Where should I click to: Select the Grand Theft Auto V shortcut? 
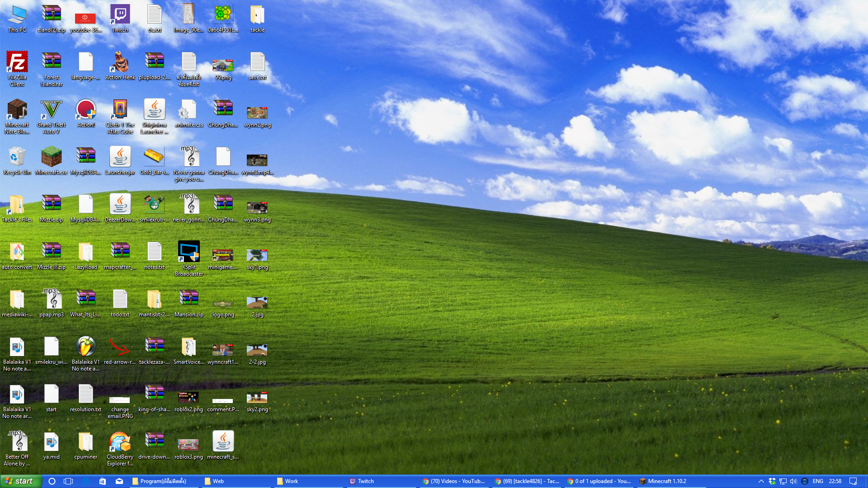click(52, 117)
